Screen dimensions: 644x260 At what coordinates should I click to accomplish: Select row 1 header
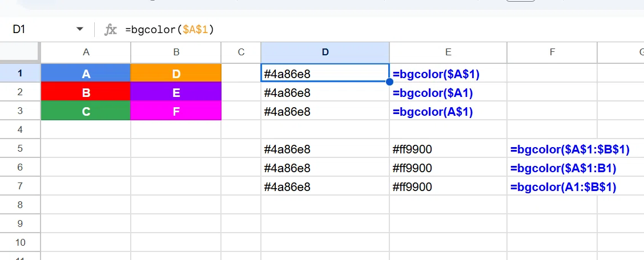[20, 73]
